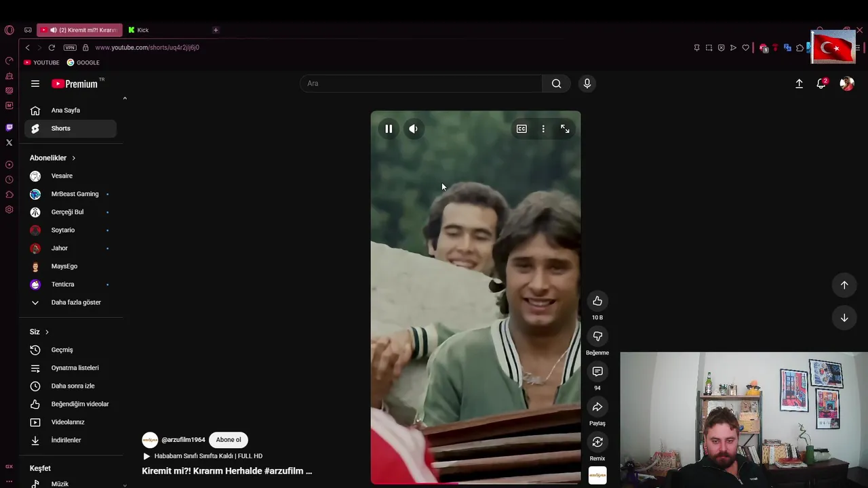Open the YouTube hamburger guide menu
Viewport: 868px width, 488px height.
pyautogui.click(x=35, y=83)
